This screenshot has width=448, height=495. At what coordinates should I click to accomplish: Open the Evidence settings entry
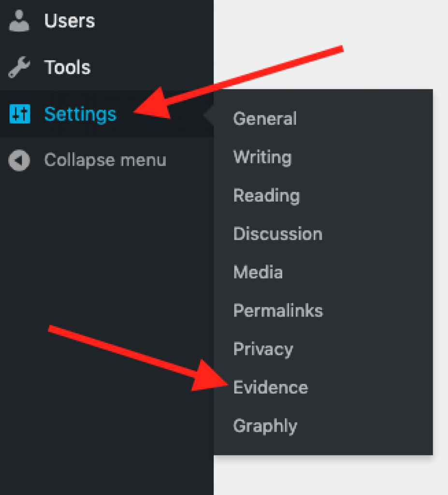pyautogui.click(x=271, y=387)
